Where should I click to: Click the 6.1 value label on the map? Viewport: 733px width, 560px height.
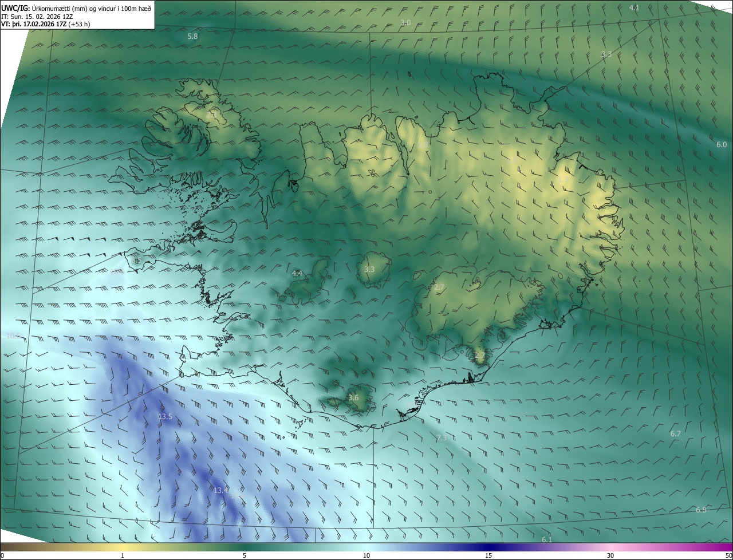pyautogui.click(x=547, y=539)
